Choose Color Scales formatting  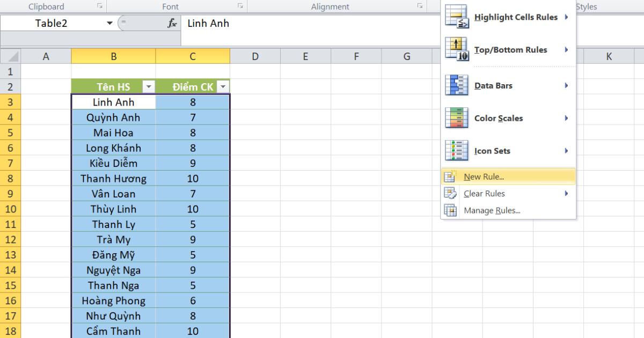pyautogui.click(x=457, y=117)
